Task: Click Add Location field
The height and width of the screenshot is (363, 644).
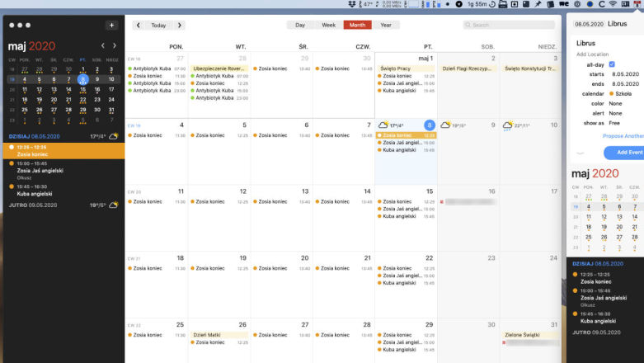Action: (592, 54)
